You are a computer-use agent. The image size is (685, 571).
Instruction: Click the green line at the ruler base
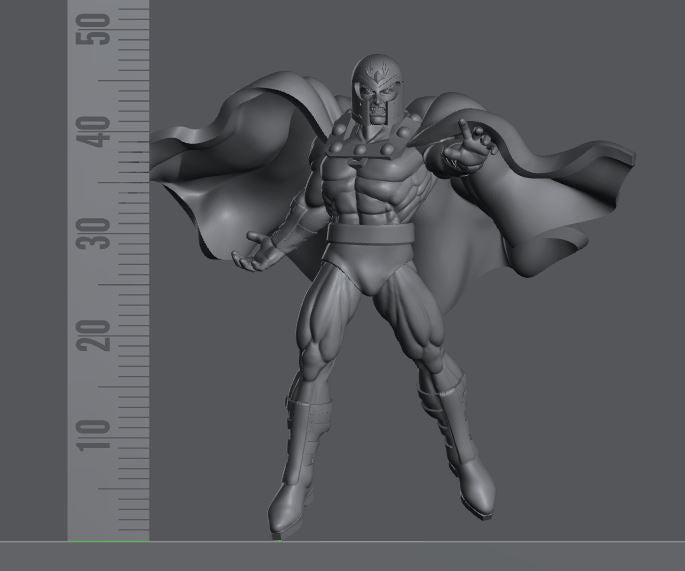click(x=108, y=541)
